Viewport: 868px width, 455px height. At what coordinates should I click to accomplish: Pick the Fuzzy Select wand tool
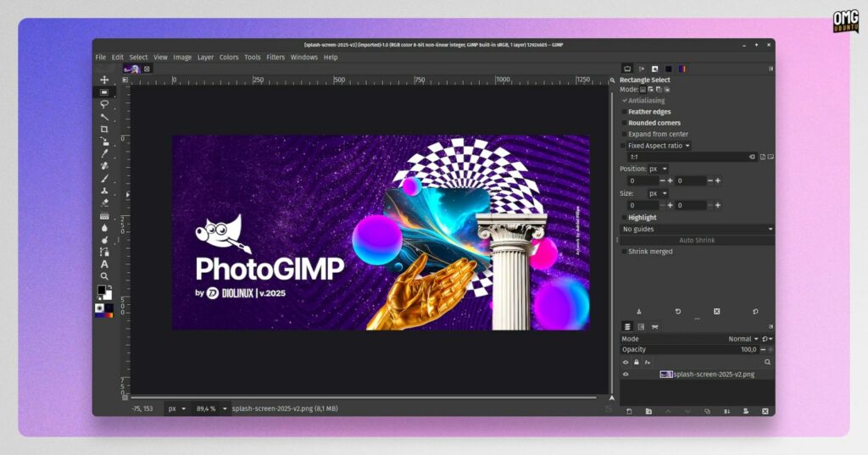point(104,117)
